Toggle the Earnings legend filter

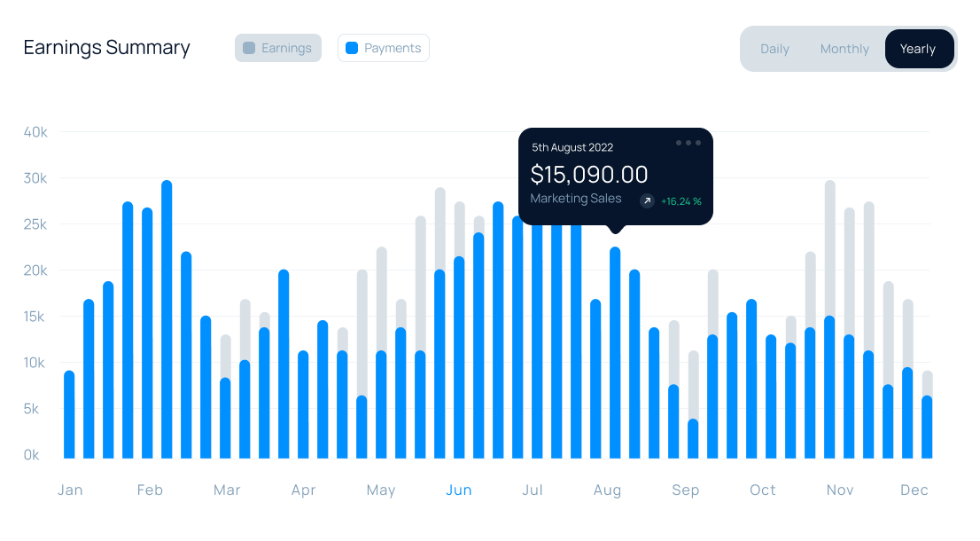(x=277, y=48)
